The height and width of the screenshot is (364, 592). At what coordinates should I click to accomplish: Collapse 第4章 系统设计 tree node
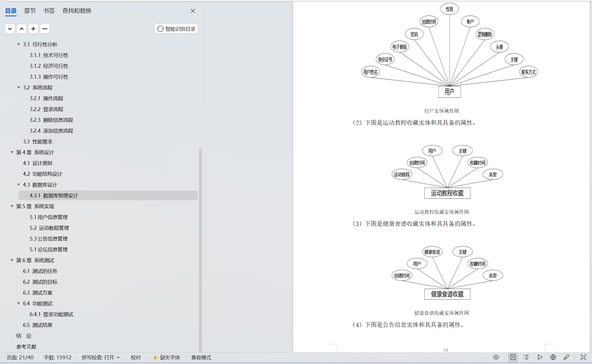tap(12, 152)
